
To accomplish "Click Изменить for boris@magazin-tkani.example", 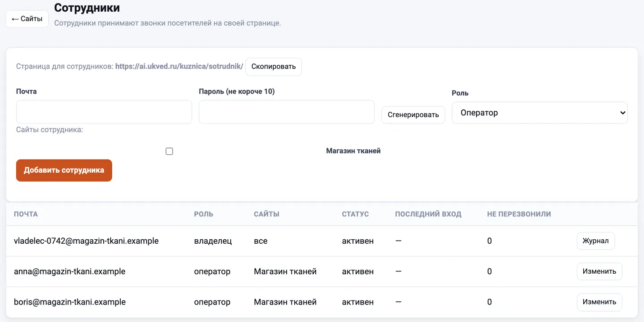I will click(599, 302).
